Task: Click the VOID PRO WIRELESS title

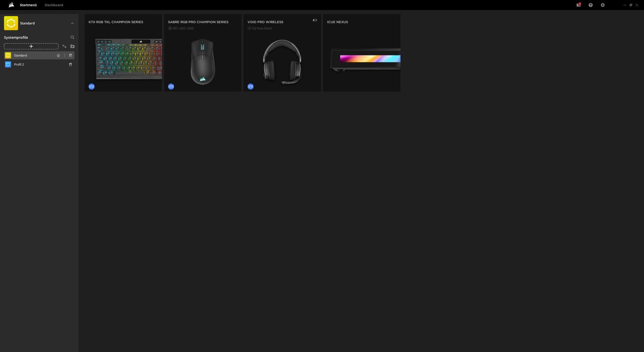Action: tap(266, 22)
